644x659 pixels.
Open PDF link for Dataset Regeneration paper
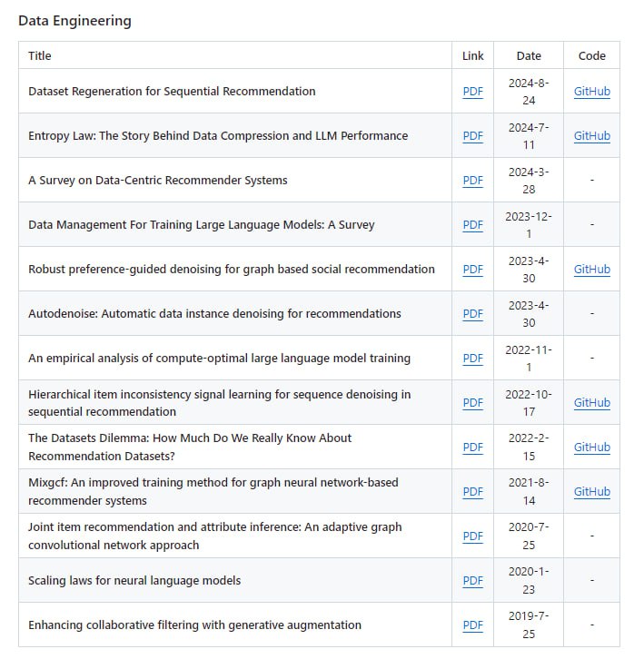[x=472, y=91]
